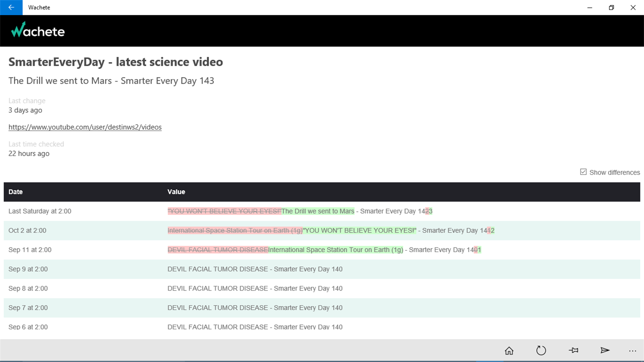Select the Last Saturday at 2:00 row date
This screenshot has height=362, width=644.
tap(40, 211)
